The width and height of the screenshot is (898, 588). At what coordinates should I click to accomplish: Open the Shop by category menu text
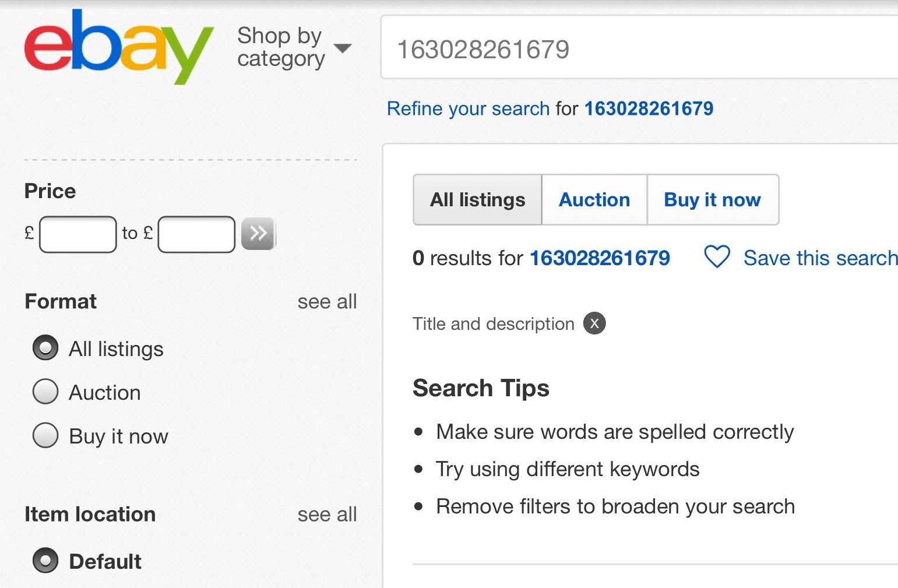point(281,47)
